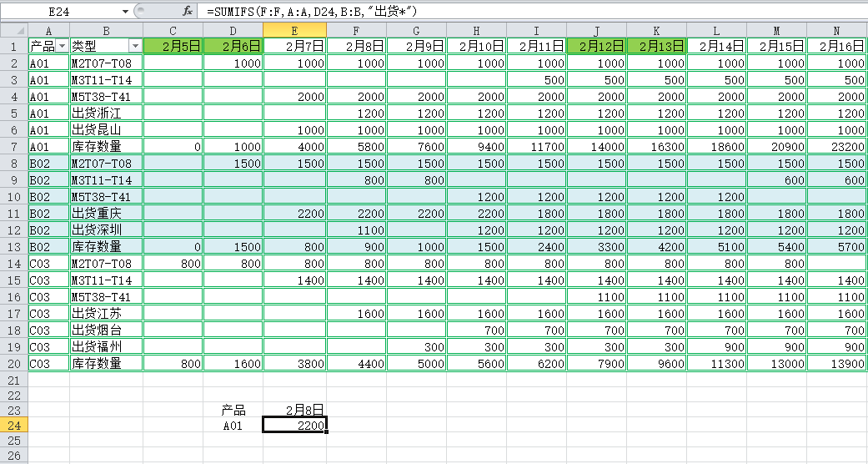Select cell D23 labeled 产品
This screenshot has height=464, width=868.
233,411
